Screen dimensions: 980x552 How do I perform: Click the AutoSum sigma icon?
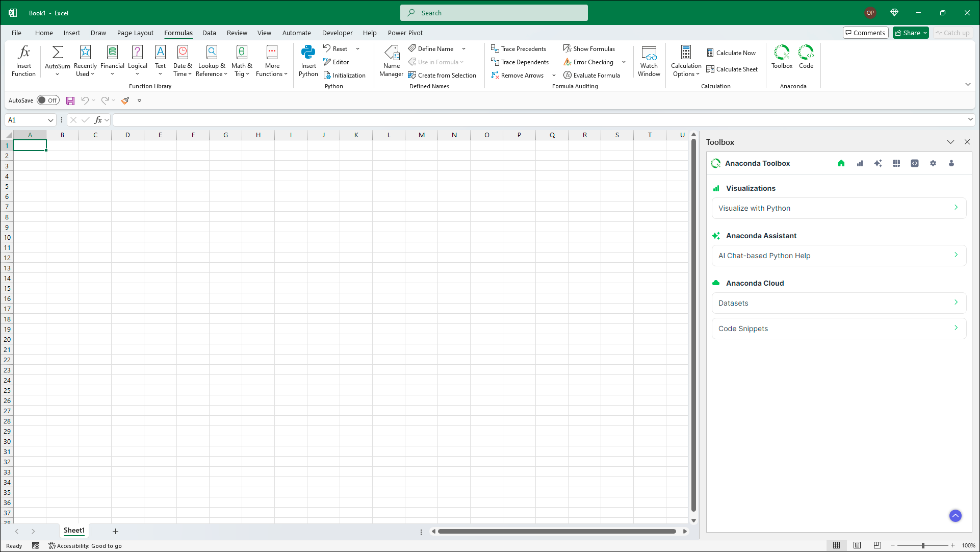(58, 52)
